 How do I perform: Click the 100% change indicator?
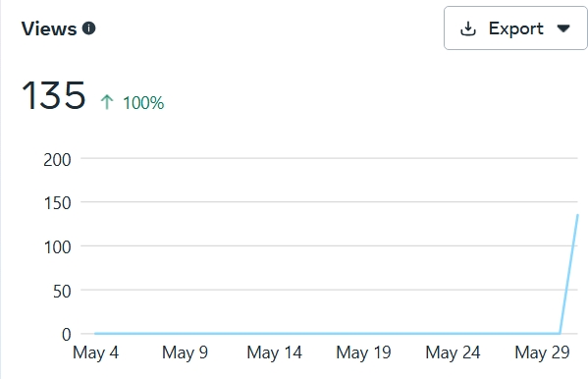click(x=143, y=103)
